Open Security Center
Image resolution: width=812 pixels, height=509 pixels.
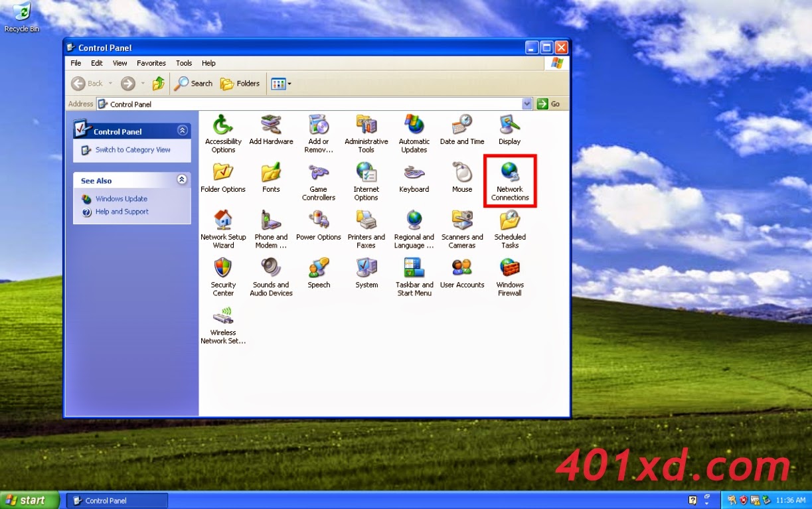pos(223,276)
